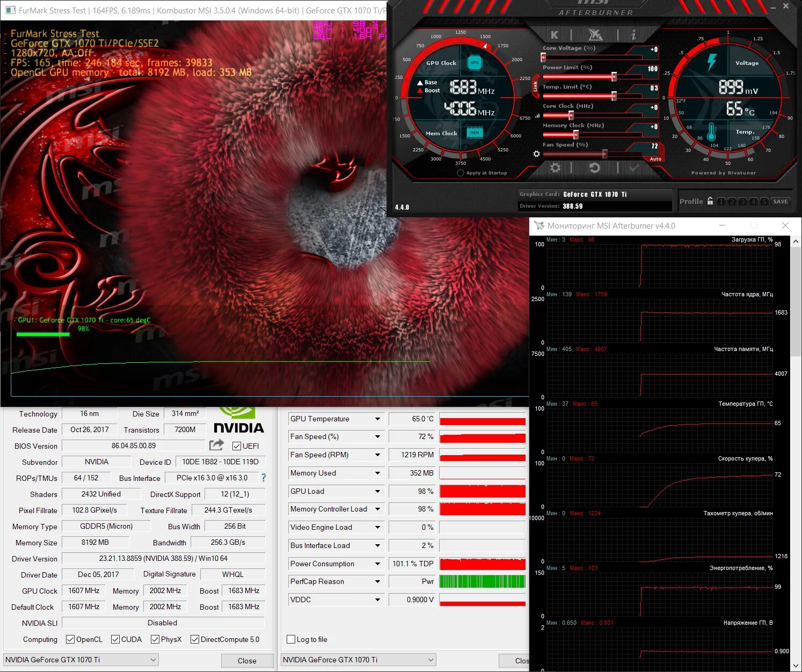Click the PerfCap Reason green graph bar
Screen dimensions: 802x672
tap(482, 581)
